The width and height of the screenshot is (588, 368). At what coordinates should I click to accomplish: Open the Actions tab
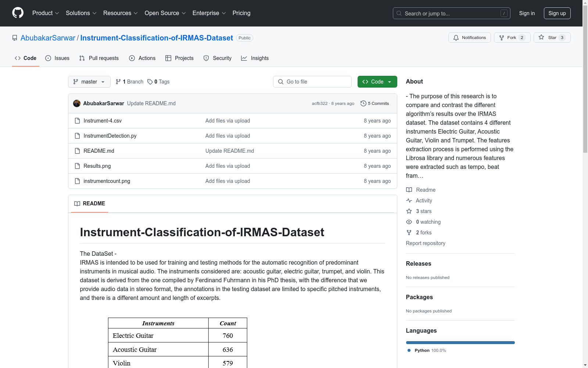point(142,58)
